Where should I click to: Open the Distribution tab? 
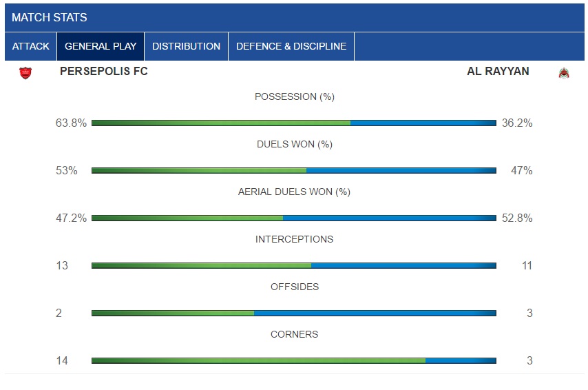pos(186,46)
